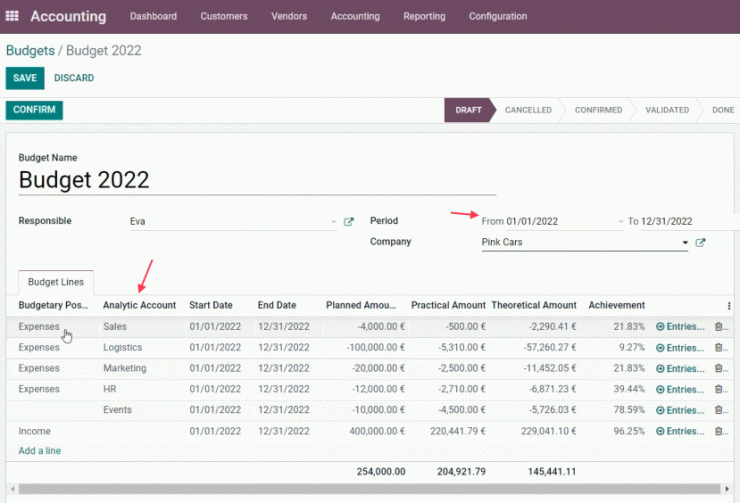The image size is (740, 503).
Task: Expand the Responsible dropdown arrow
Action: (334, 221)
